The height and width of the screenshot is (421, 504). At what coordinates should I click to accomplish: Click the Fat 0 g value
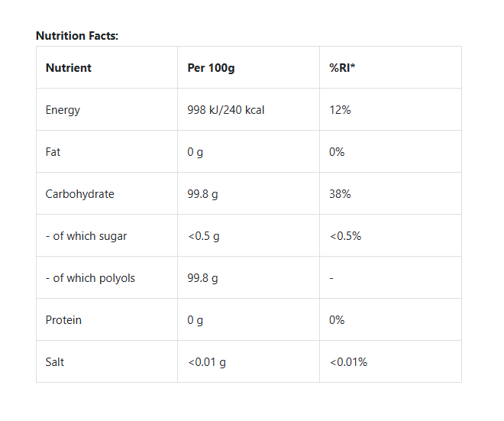pyautogui.click(x=195, y=152)
